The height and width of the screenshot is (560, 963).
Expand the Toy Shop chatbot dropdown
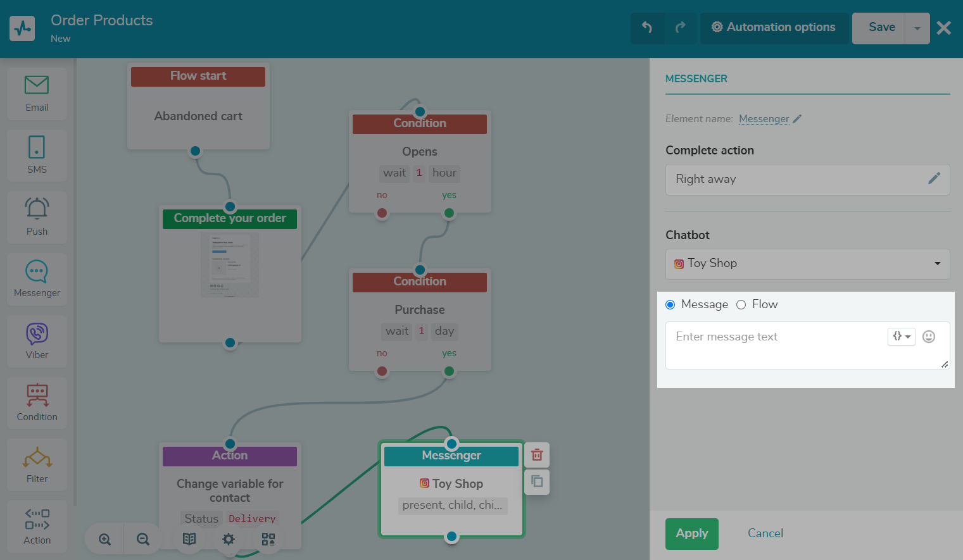click(x=807, y=264)
